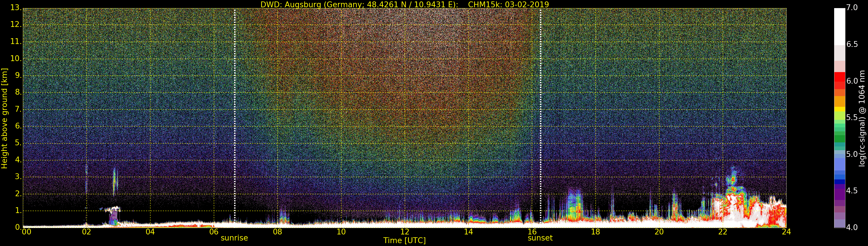Image resolution: width=868 pixels, height=246 pixels.
Task: Click height axis tick "10."
Action: [16, 58]
